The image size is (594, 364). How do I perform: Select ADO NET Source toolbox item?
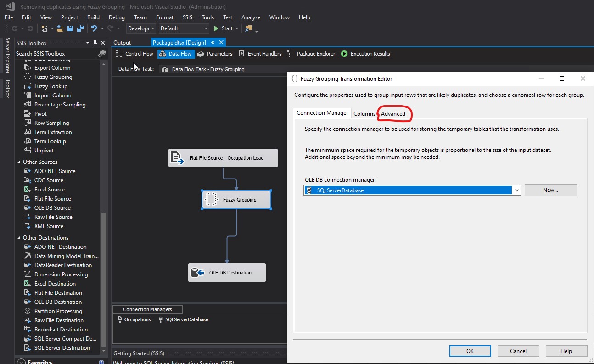(x=55, y=171)
